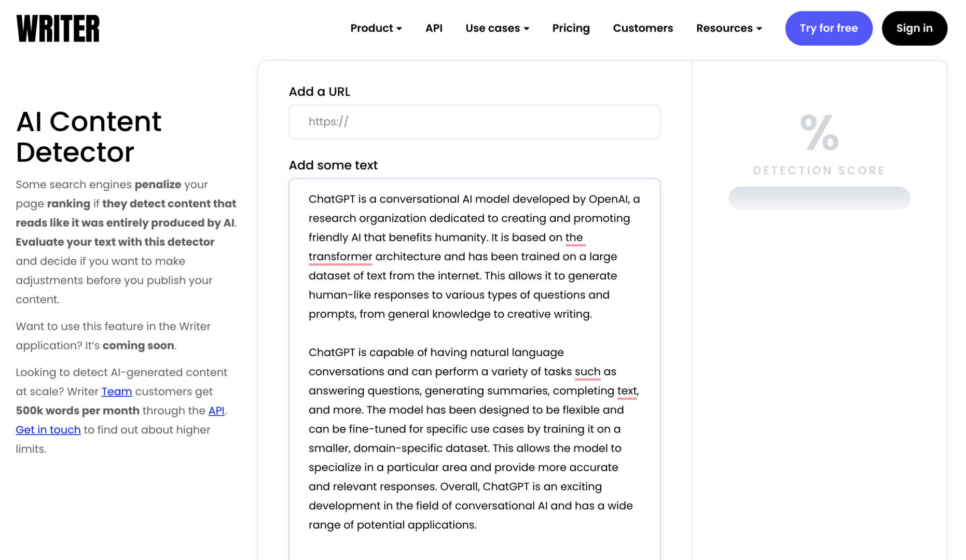Expand the Resources dropdown menu
966x560 pixels.
pyautogui.click(x=729, y=28)
